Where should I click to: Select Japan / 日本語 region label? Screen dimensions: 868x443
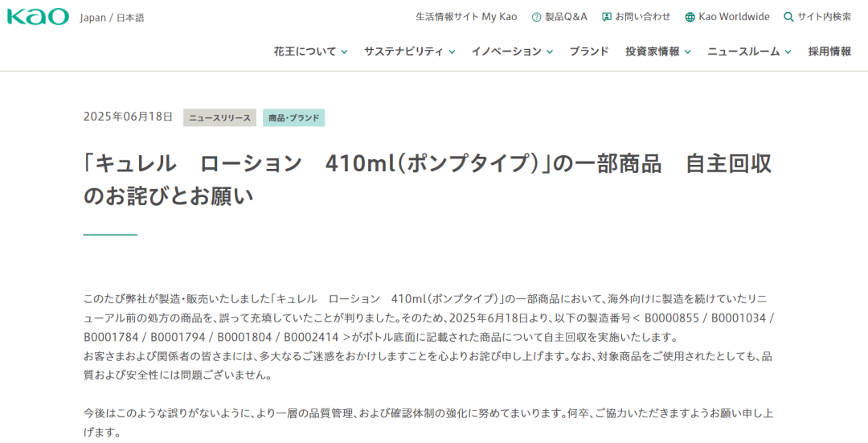tap(112, 18)
